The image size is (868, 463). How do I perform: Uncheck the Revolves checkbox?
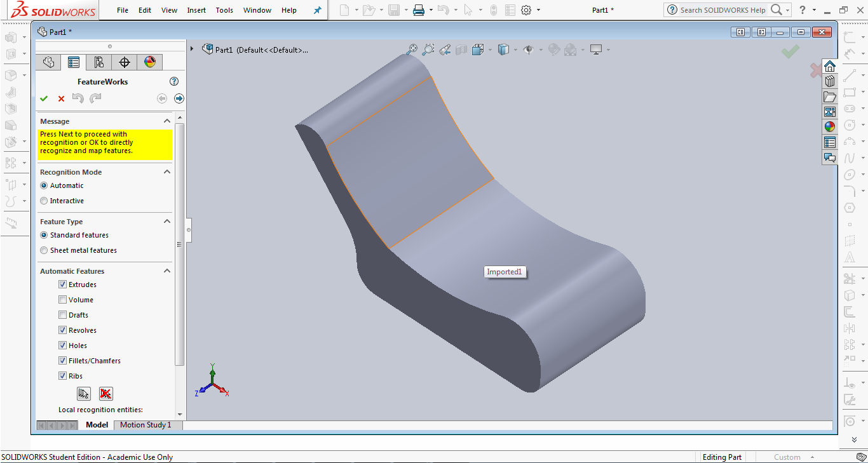(x=62, y=330)
